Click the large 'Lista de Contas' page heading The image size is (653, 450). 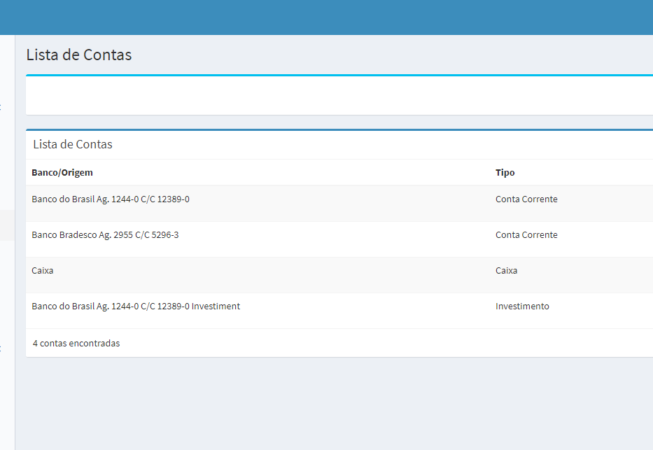79,55
